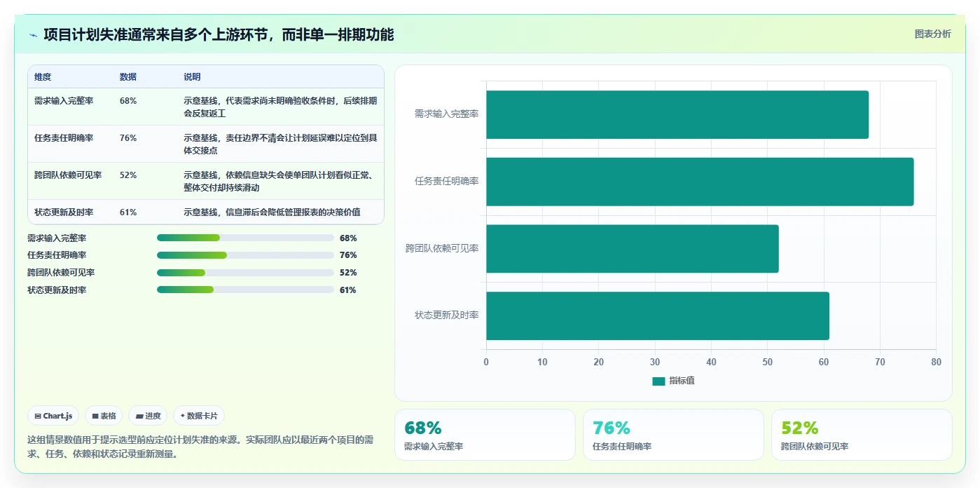Click the 状态更新及时率 progress bar

point(245,290)
